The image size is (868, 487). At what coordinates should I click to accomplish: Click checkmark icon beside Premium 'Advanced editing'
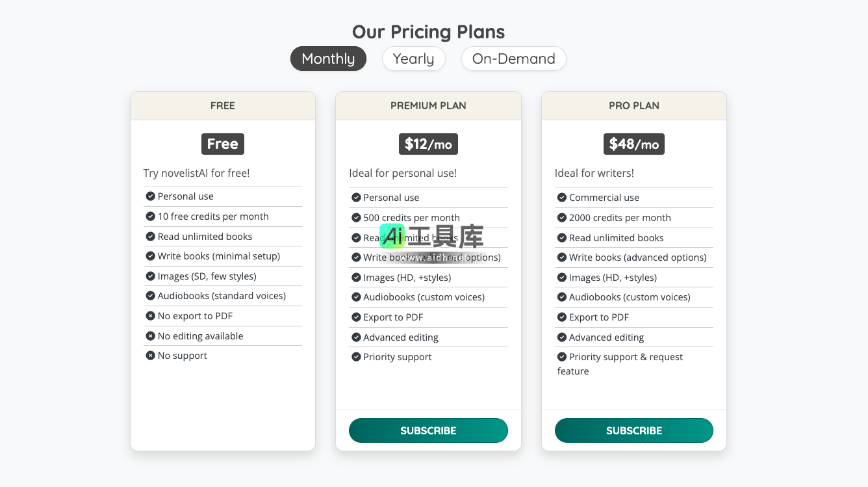(356, 337)
